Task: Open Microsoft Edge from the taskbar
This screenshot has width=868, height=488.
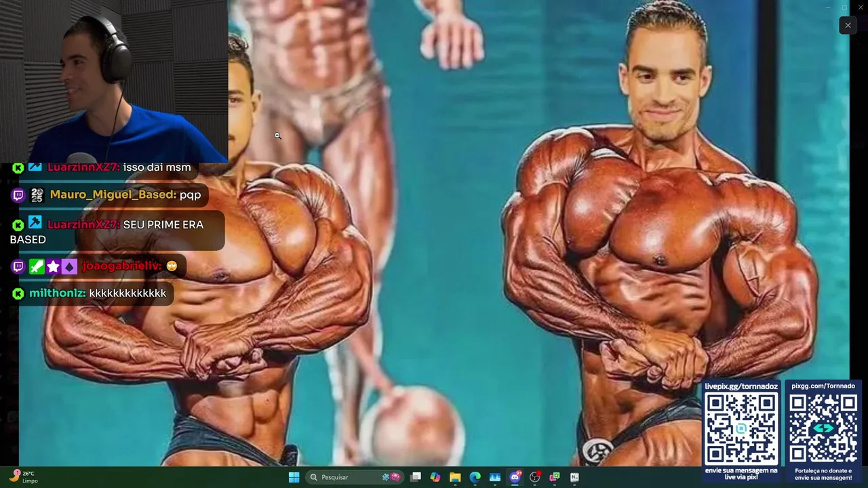Action: click(475, 477)
